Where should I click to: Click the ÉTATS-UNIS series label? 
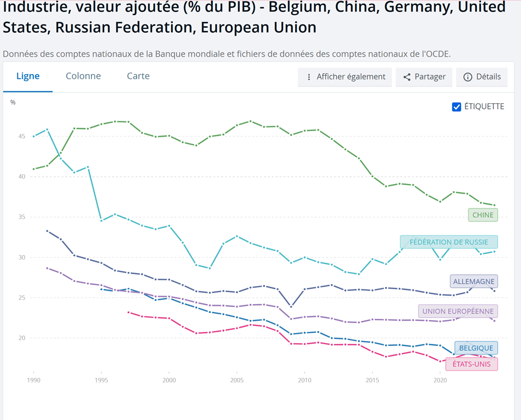(472, 364)
